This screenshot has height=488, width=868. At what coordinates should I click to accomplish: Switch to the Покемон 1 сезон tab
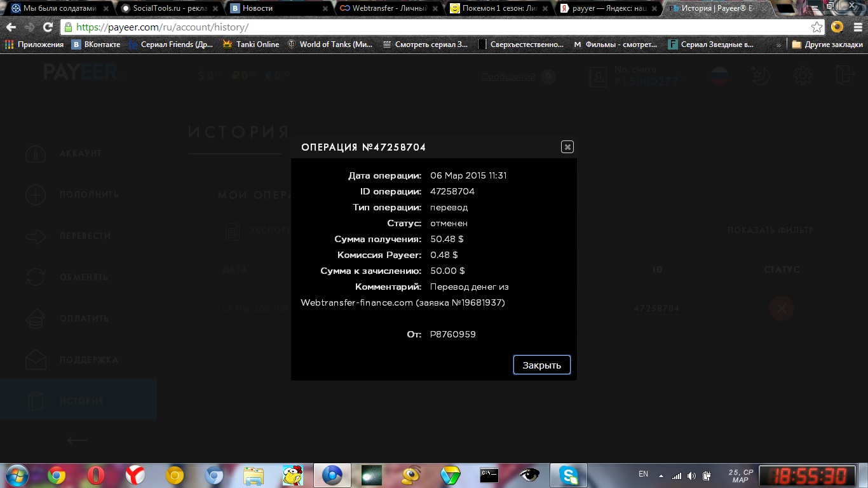click(x=499, y=8)
